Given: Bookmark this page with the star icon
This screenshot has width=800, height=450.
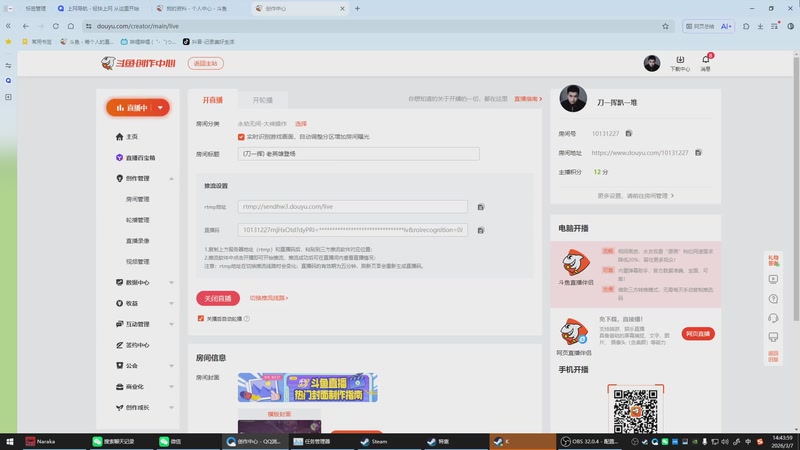Looking at the screenshot, I should pyautogui.click(x=665, y=26).
